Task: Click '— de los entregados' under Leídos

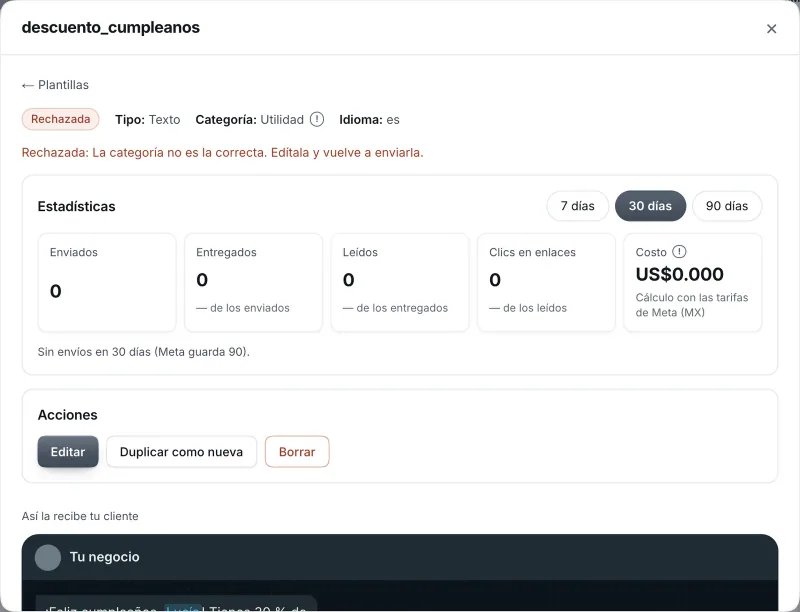Action: [395, 308]
